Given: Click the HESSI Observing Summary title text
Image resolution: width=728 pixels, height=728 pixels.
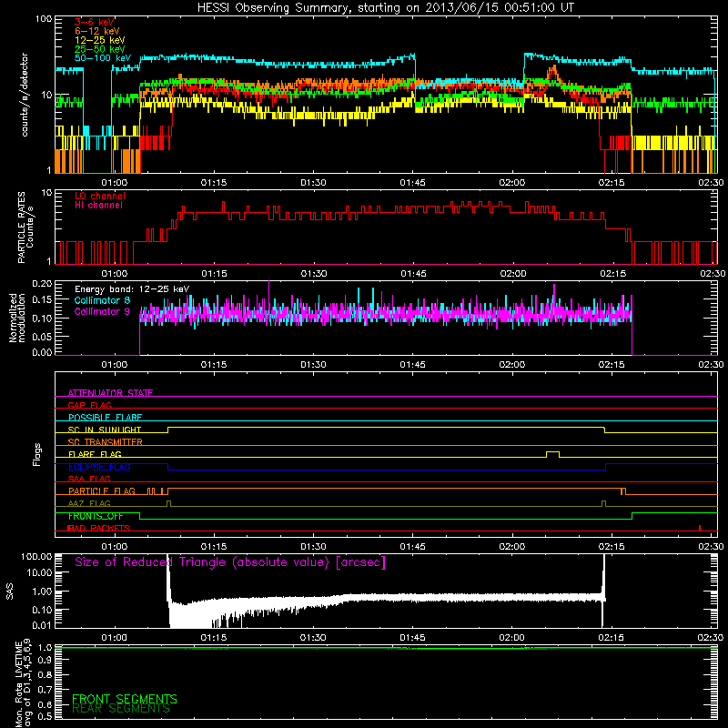Looking at the screenshot, I should point(385,8).
